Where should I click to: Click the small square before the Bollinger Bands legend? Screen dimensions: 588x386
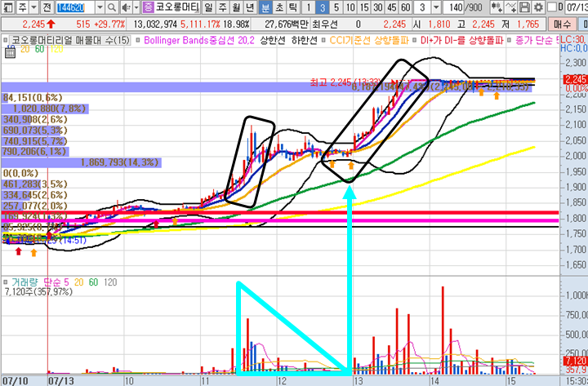[x=138, y=40]
